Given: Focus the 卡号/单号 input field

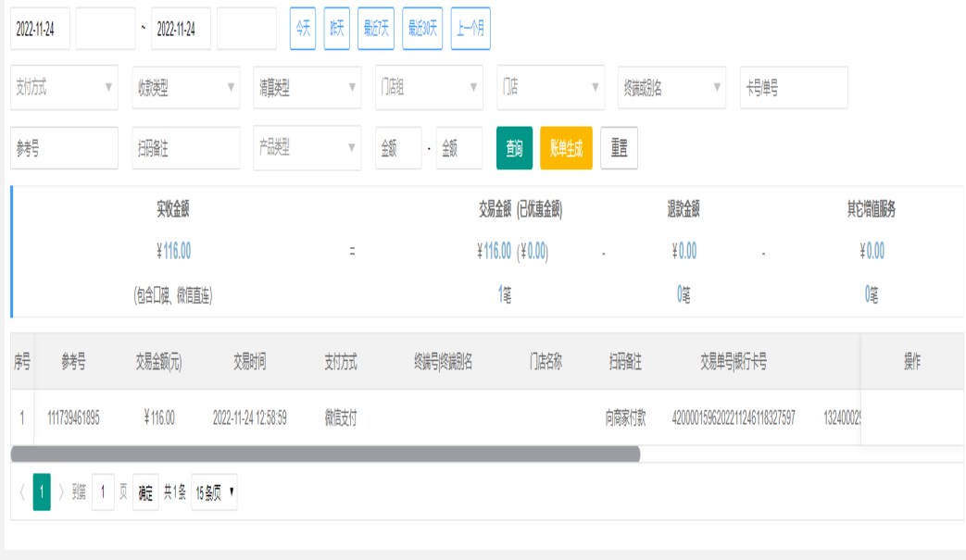Looking at the screenshot, I should pos(794,87).
